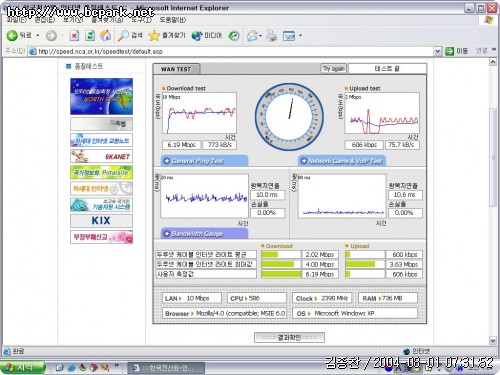
Task: Click the page scrollbar down arrow
Action: [x=493, y=341]
